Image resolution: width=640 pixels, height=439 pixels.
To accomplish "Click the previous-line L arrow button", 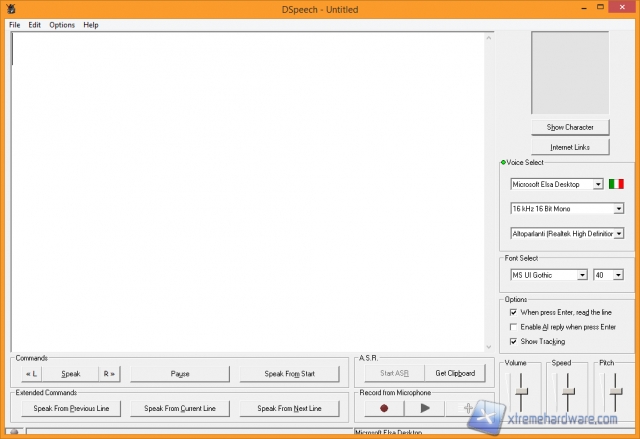I will (x=31, y=374).
